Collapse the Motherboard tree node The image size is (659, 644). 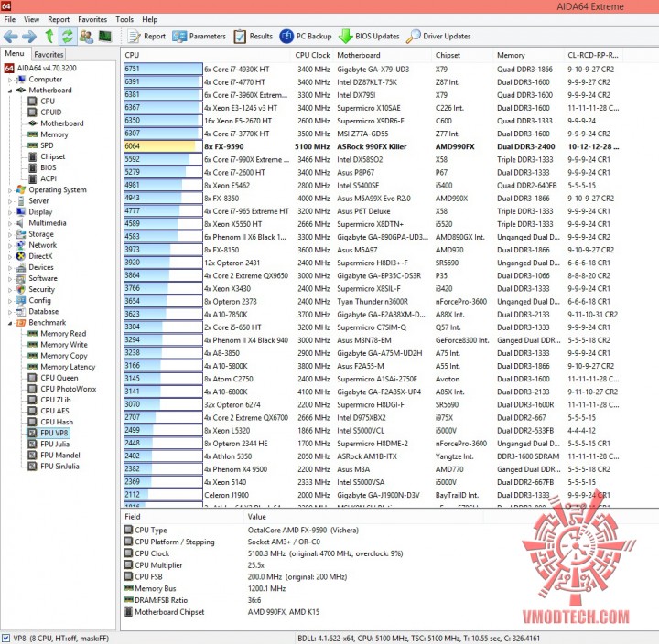pyautogui.click(x=10, y=91)
